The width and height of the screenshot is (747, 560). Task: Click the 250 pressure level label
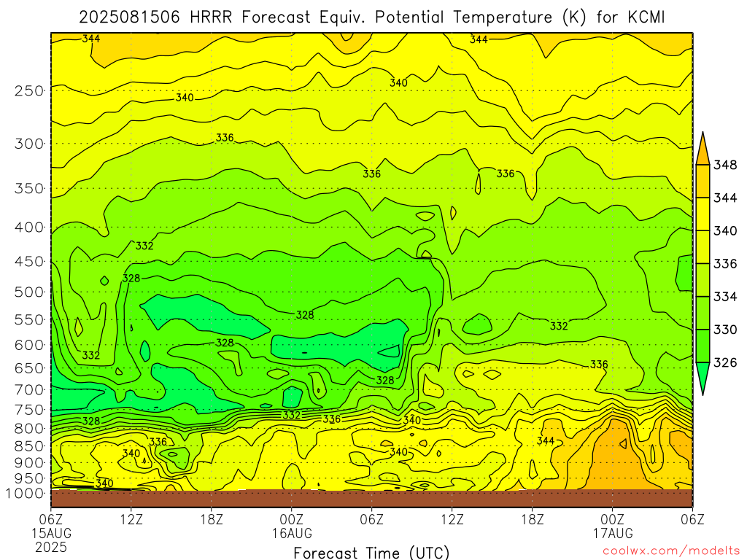click(x=29, y=90)
